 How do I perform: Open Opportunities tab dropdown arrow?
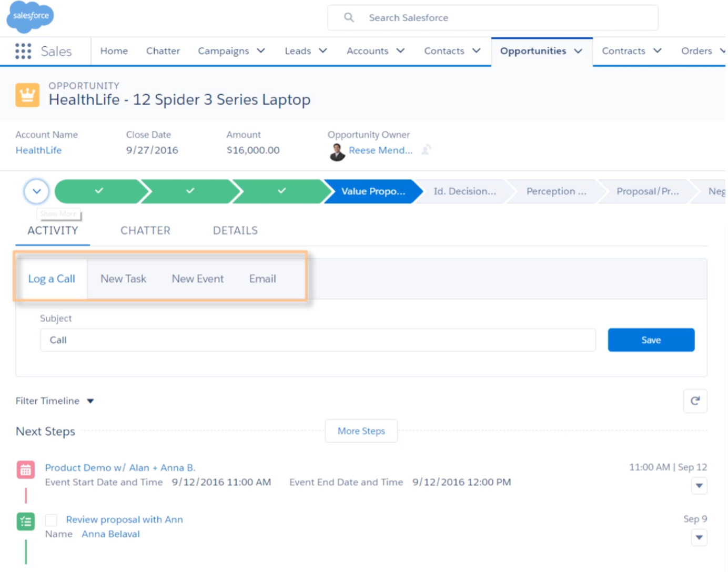click(578, 51)
